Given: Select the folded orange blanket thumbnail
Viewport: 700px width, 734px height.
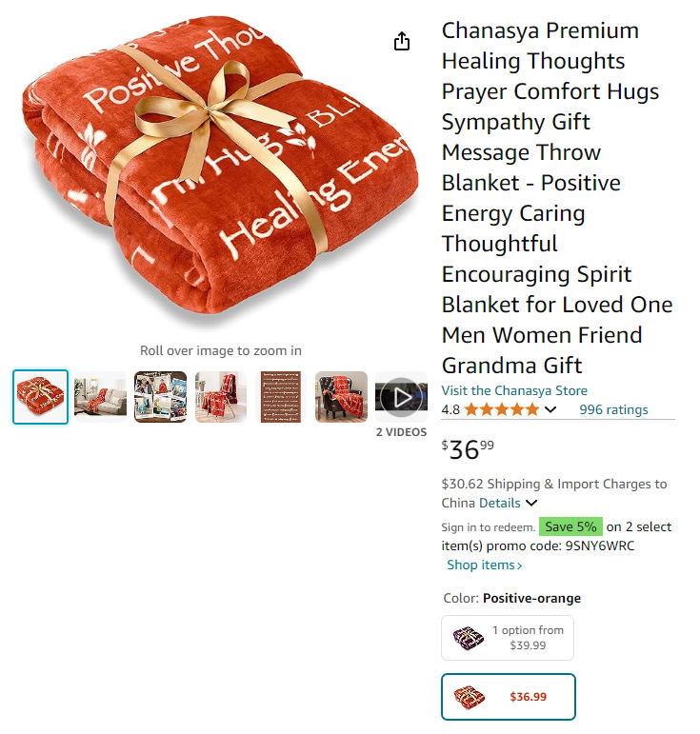Looking at the screenshot, I should point(40,397).
